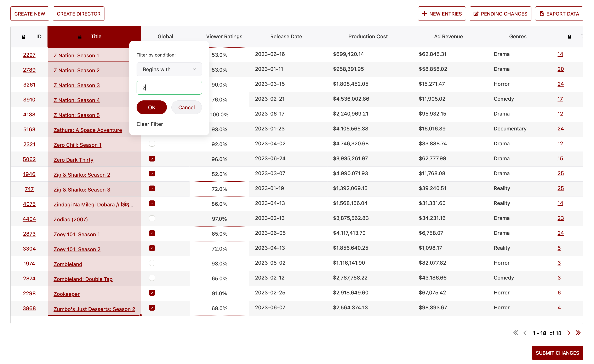Click the Create Director button
The image size is (594, 364).
click(79, 14)
